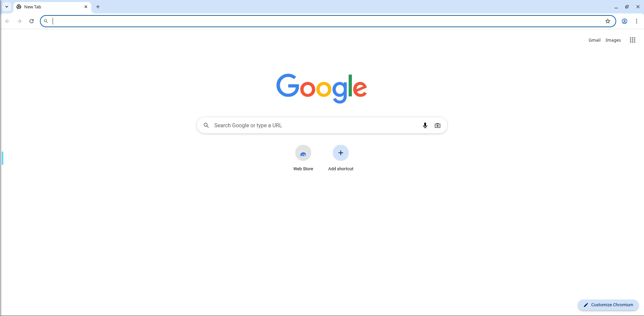The width and height of the screenshot is (644, 316).
Task: Open the Gmail link
Action: click(594, 40)
